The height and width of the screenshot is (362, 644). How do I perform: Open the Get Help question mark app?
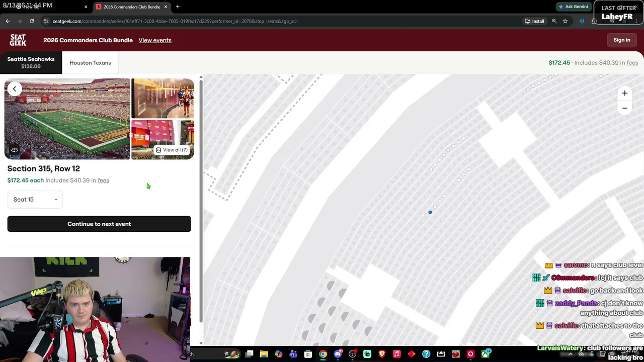426,354
